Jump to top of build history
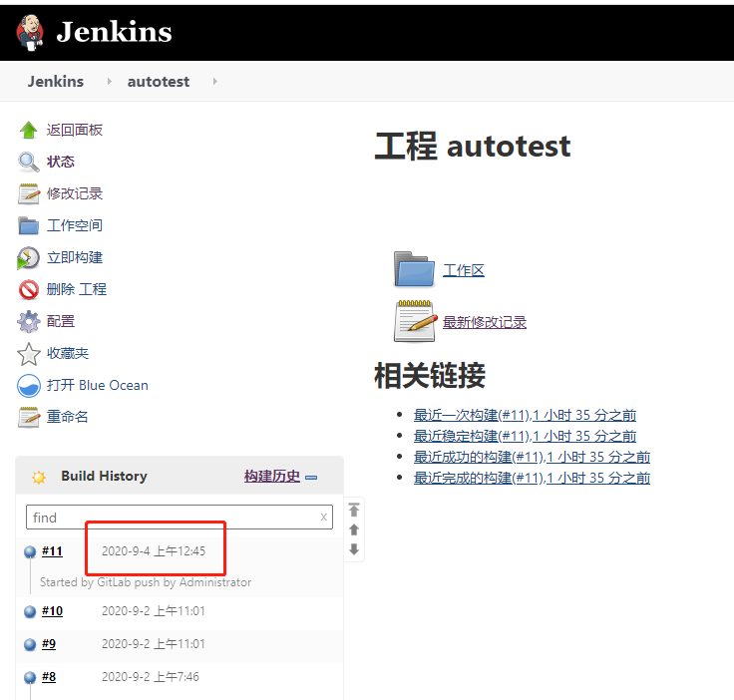 click(x=354, y=510)
